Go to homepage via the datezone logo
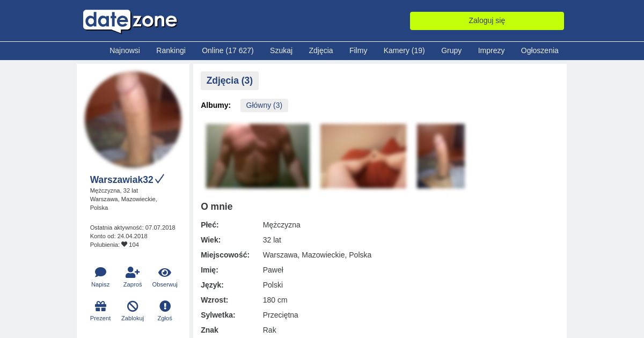This screenshot has height=338, width=644. coord(130,21)
